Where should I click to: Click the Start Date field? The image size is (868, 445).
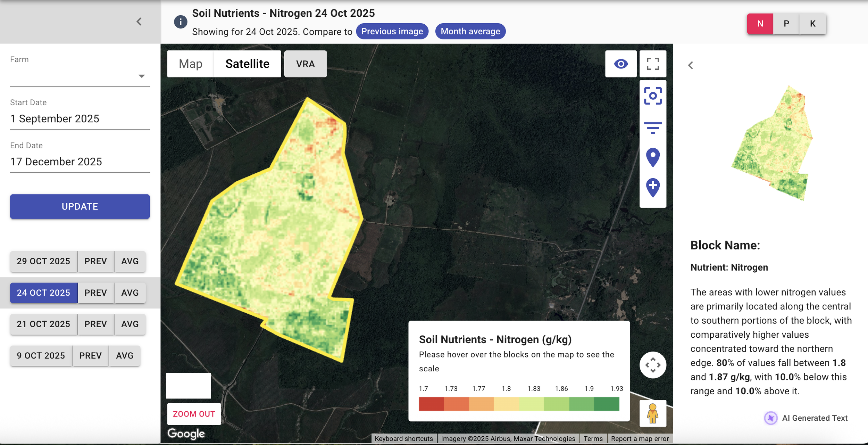pos(80,119)
